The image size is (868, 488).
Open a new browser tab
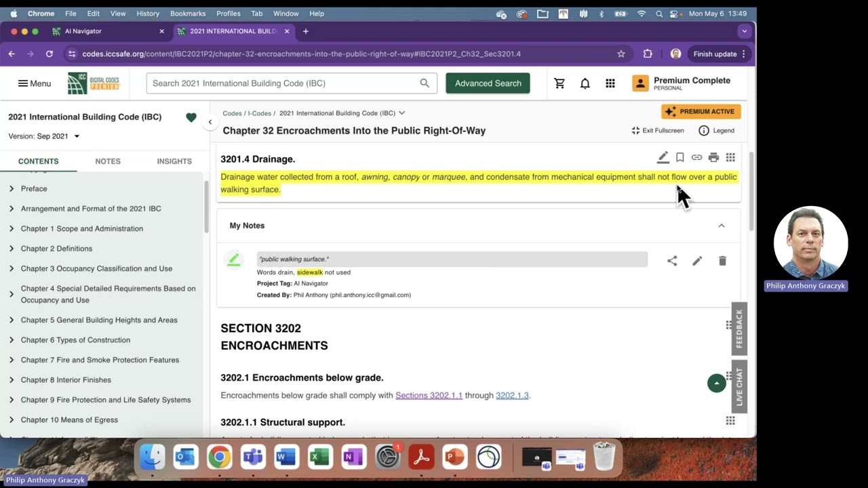[306, 31]
